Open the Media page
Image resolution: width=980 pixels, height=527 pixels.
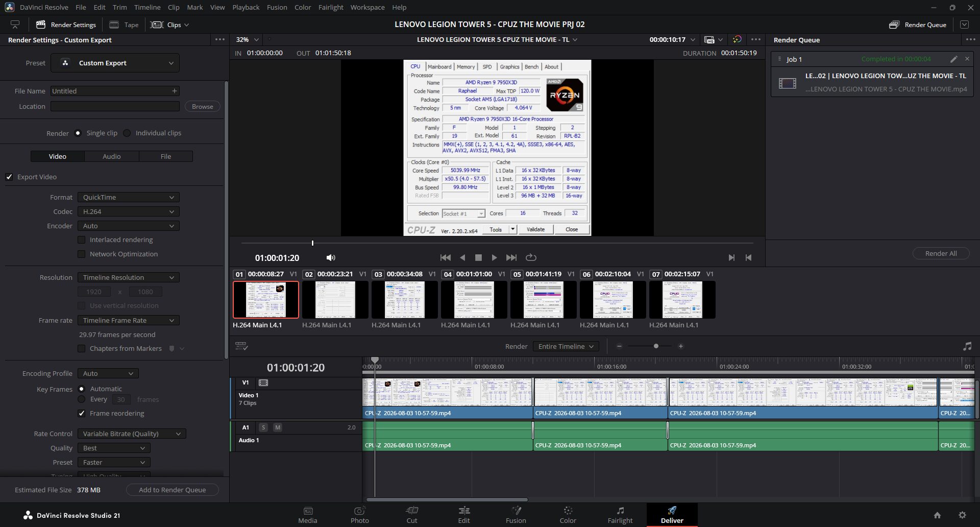click(308, 515)
